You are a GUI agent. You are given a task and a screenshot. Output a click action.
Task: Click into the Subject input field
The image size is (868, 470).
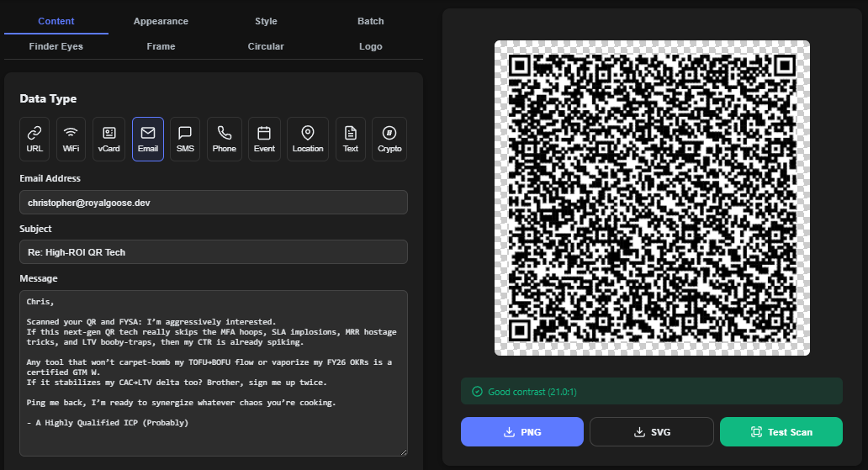[x=214, y=252]
